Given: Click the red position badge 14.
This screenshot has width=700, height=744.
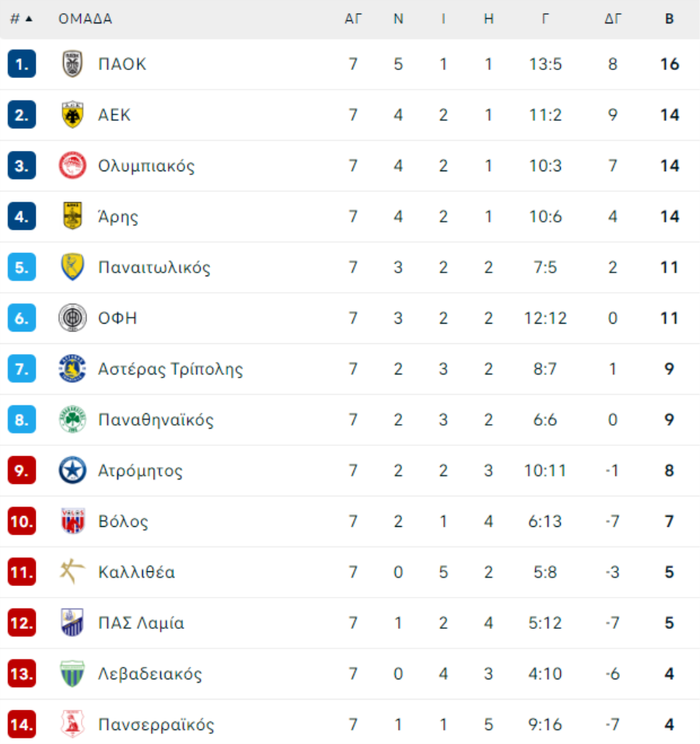Looking at the screenshot, I should pos(22,725).
